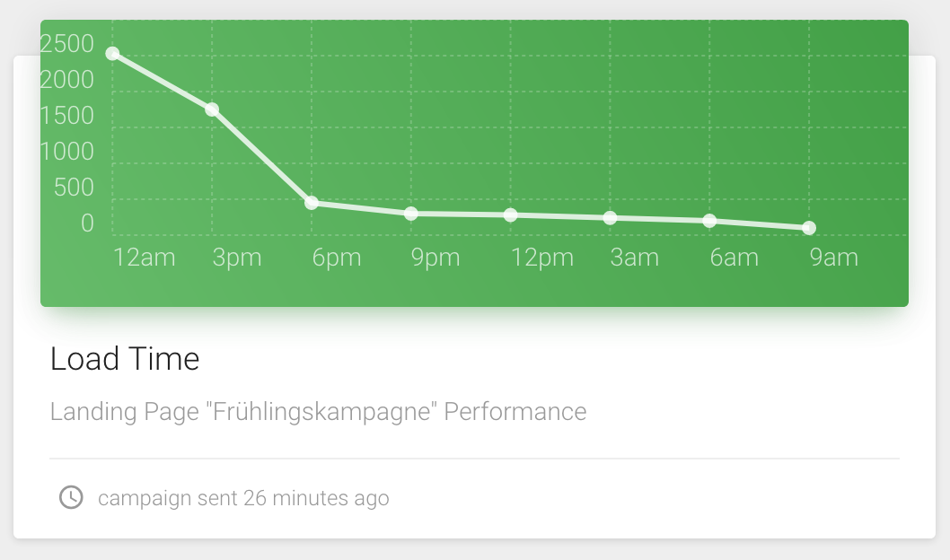This screenshot has width=950, height=560.
Task: Click the "Load Time" card title
Action: coord(125,359)
